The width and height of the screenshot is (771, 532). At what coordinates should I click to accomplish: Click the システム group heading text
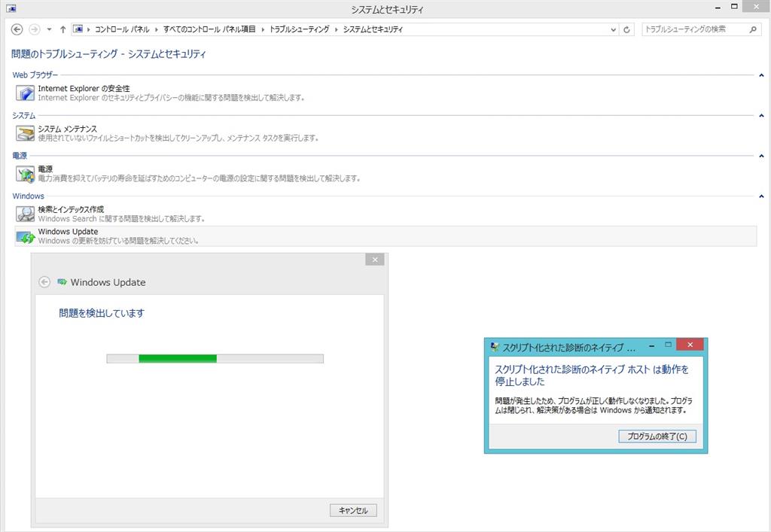[24, 115]
